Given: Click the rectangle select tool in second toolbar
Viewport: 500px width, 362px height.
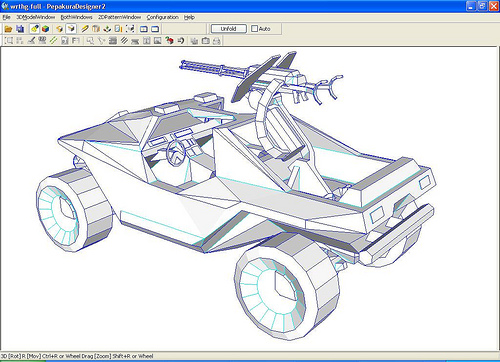Looking at the screenshot, I should (9, 41).
